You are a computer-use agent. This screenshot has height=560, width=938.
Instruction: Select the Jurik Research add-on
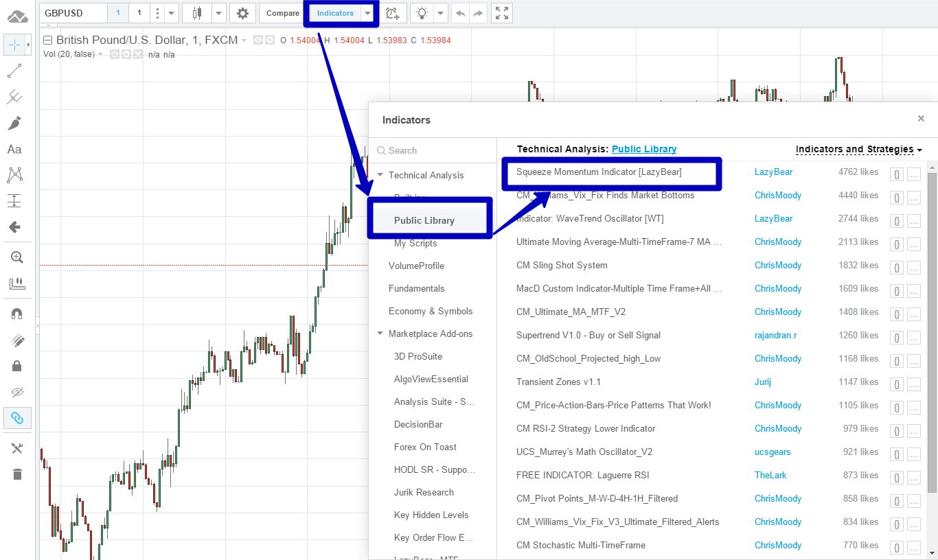[x=424, y=492]
